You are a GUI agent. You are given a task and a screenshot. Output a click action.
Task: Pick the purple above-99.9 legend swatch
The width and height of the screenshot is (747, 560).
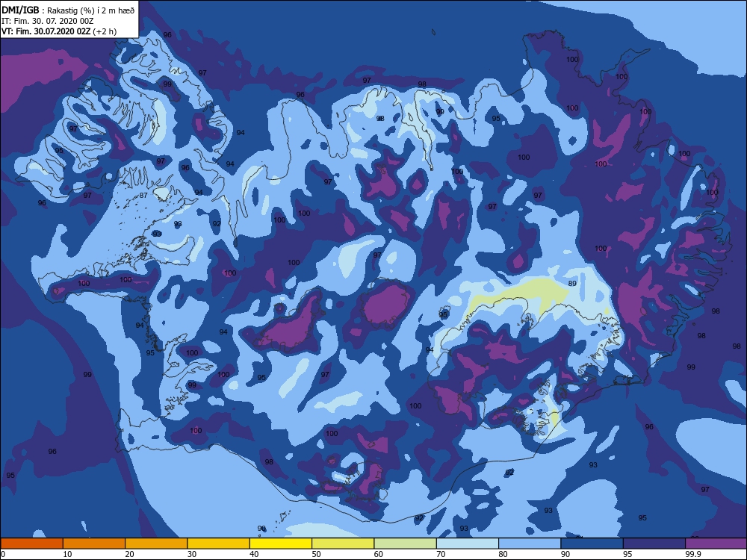tap(716, 544)
